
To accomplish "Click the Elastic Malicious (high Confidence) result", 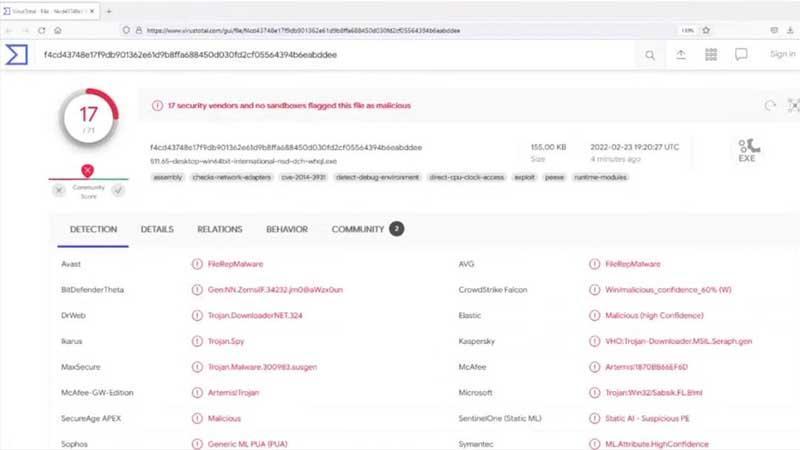I will tap(654, 316).
